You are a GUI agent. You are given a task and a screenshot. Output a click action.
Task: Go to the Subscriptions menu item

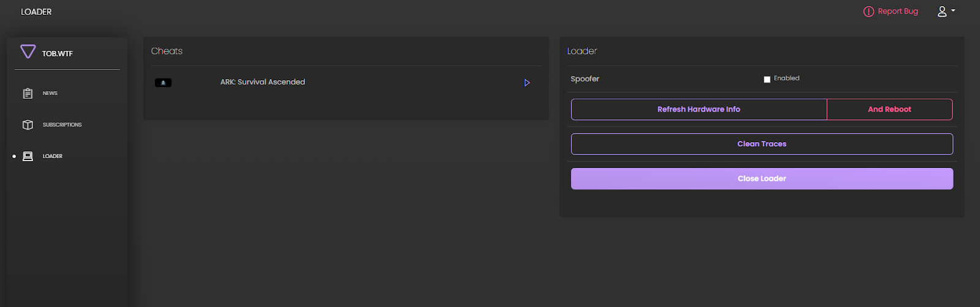62,124
